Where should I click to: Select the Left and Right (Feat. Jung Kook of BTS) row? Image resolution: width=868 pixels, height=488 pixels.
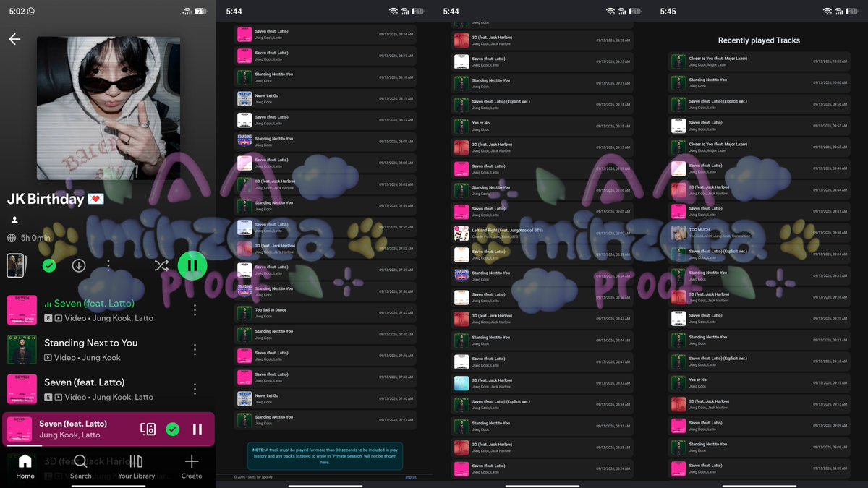point(542,233)
